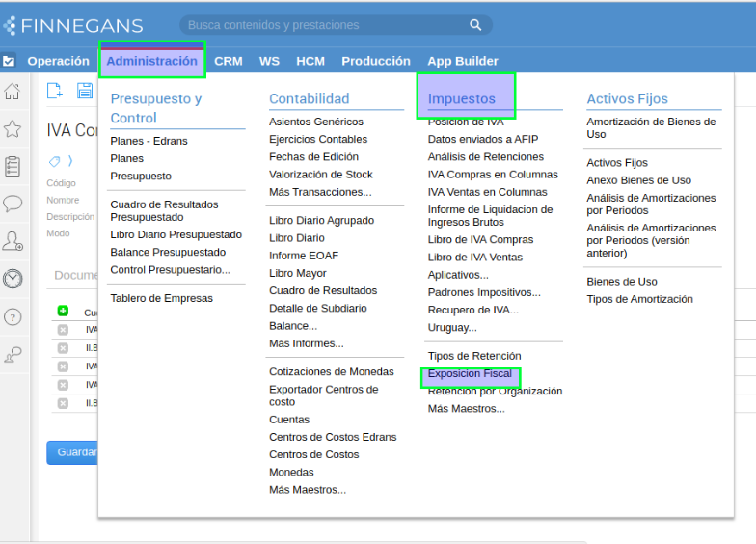756x544 pixels.
Task: Open Monedas under Contabilidad
Action: coord(291,473)
